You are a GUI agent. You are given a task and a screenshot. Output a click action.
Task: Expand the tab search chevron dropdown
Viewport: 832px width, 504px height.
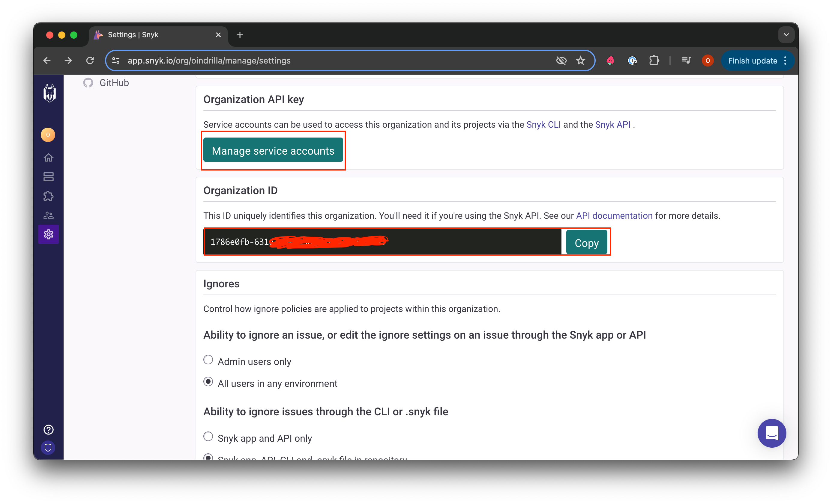click(786, 35)
